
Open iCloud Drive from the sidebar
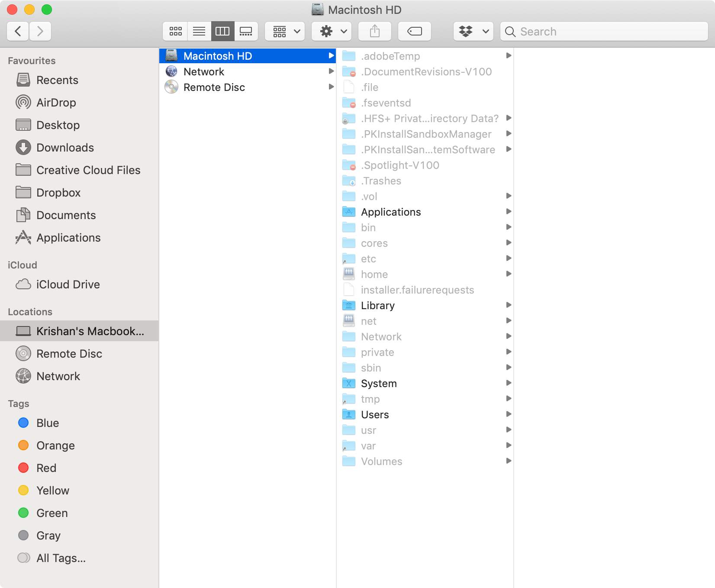tap(68, 284)
